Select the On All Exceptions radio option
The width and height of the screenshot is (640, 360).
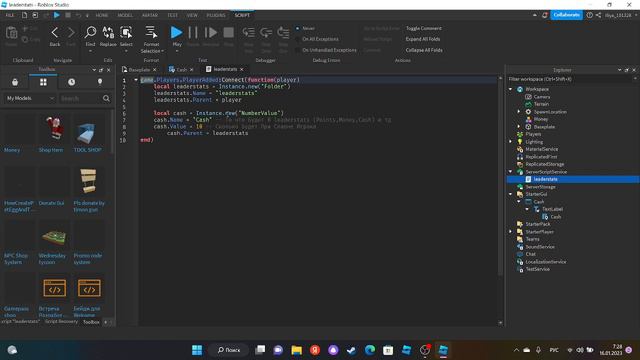[298, 39]
